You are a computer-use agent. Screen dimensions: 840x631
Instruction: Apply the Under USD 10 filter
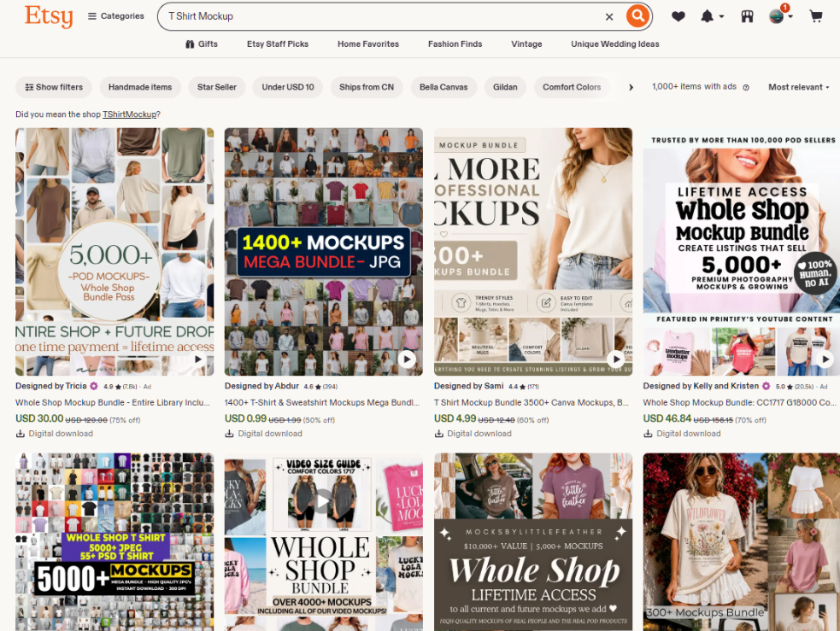pos(288,87)
